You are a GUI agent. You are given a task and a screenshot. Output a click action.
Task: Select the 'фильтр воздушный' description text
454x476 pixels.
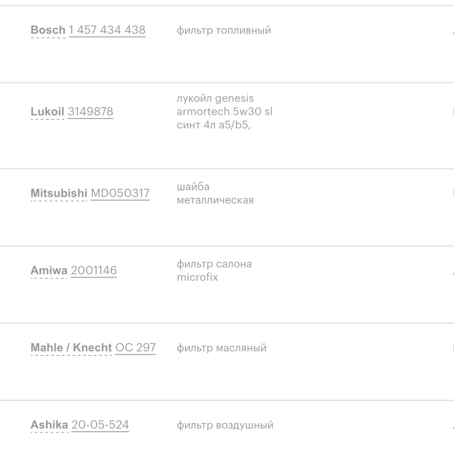coord(225,425)
